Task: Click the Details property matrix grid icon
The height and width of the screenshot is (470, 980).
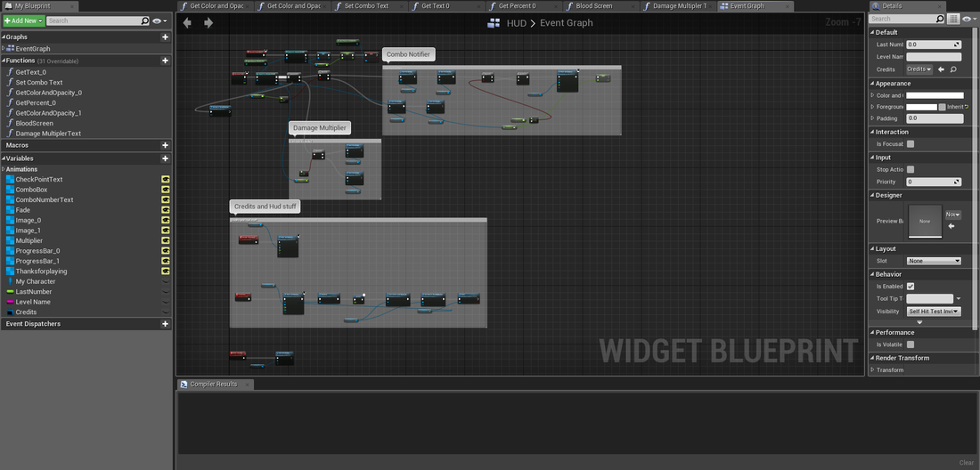Action: [954, 19]
